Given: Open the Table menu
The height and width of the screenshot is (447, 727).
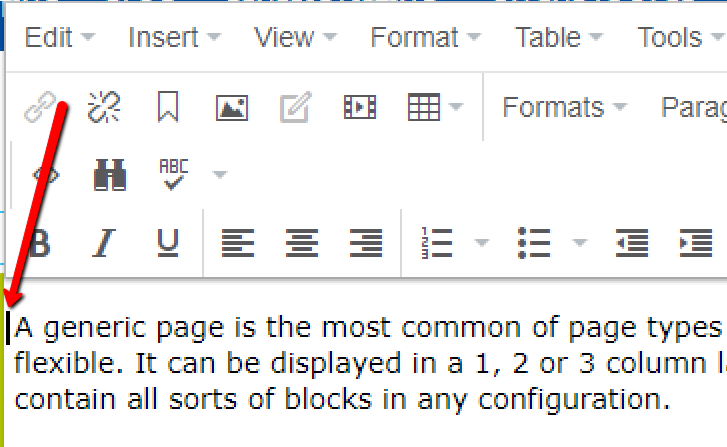Looking at the screenshot, I should (559, 38).
